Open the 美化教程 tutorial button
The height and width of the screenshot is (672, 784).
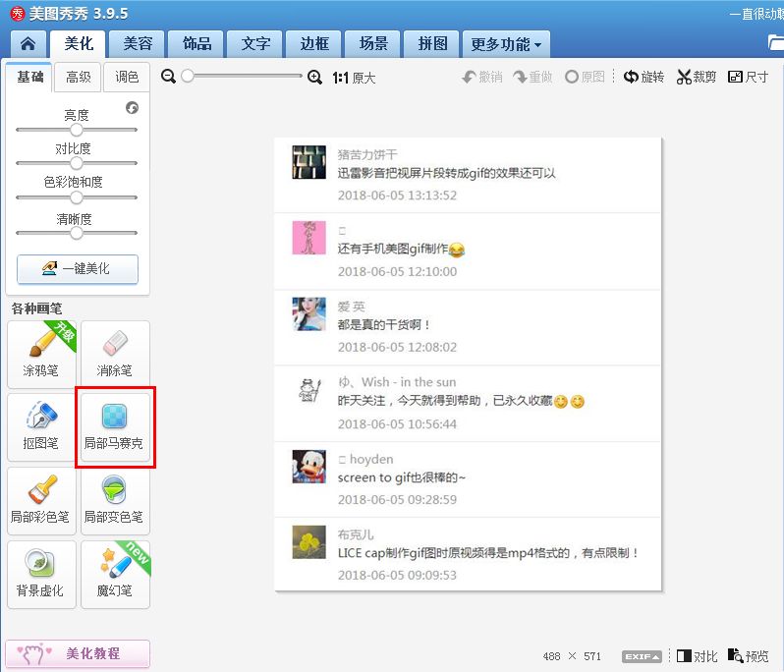tap(78, 653)
